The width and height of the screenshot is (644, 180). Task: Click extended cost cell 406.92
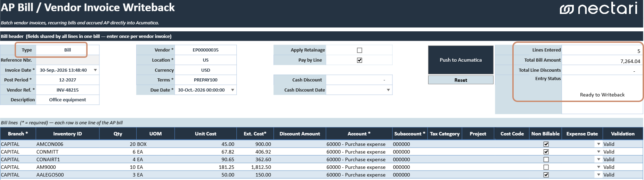click(255, 152)
